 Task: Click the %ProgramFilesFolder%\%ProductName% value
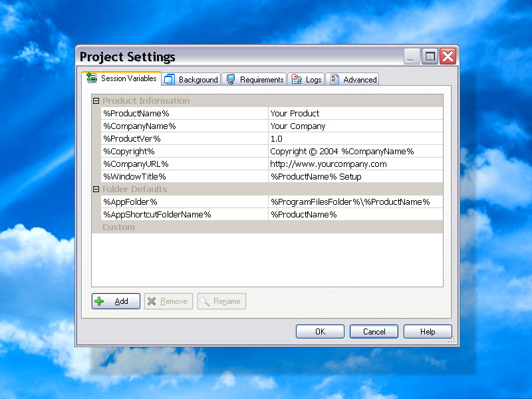pyautogui.click(x=356, y=202)
